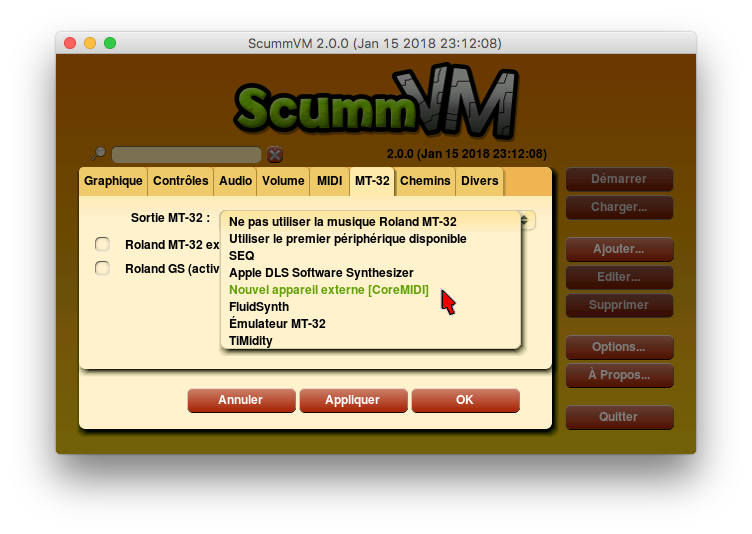The image size is (752, 534).
Task: Maximize window with the green button
Action: point(110,43)
